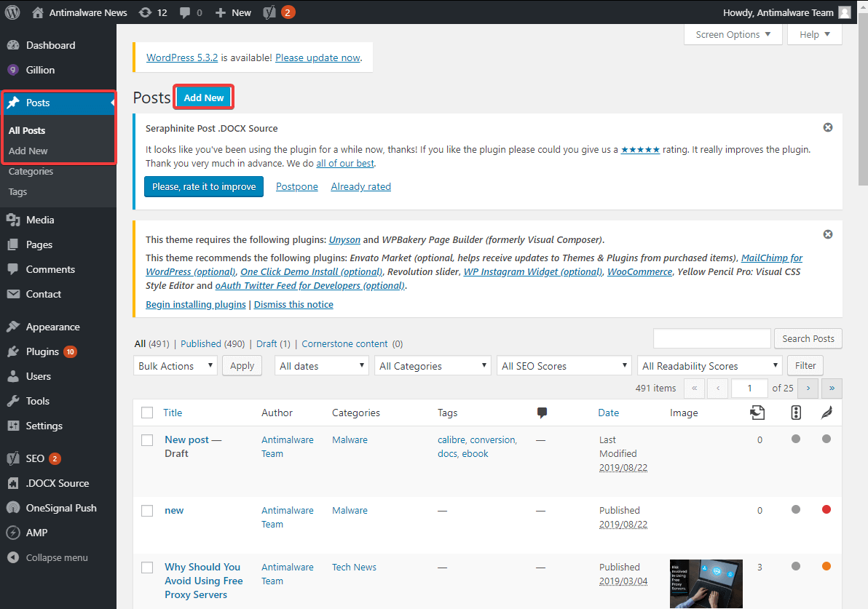Click the red SEO score dot for post new
The image size is (868, 609).
[826, 509]
